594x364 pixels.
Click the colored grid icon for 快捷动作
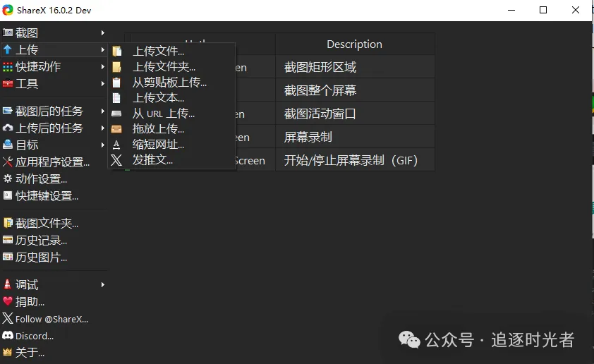pyautogui.click(x=8, y=67)
